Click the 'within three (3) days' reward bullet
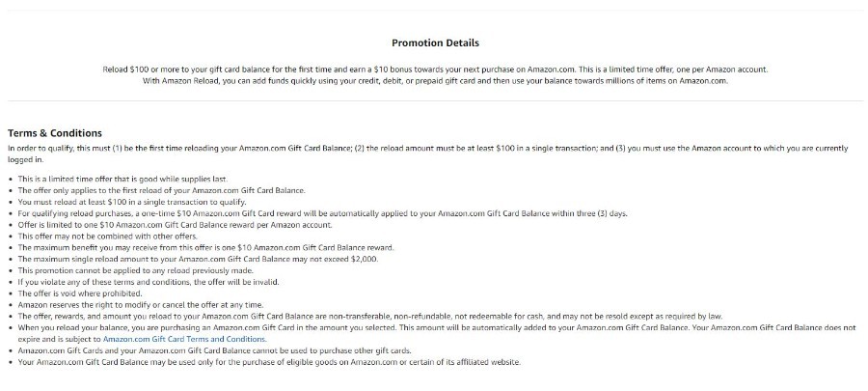This screenshot has height=391, width=868. pos(323,213)
